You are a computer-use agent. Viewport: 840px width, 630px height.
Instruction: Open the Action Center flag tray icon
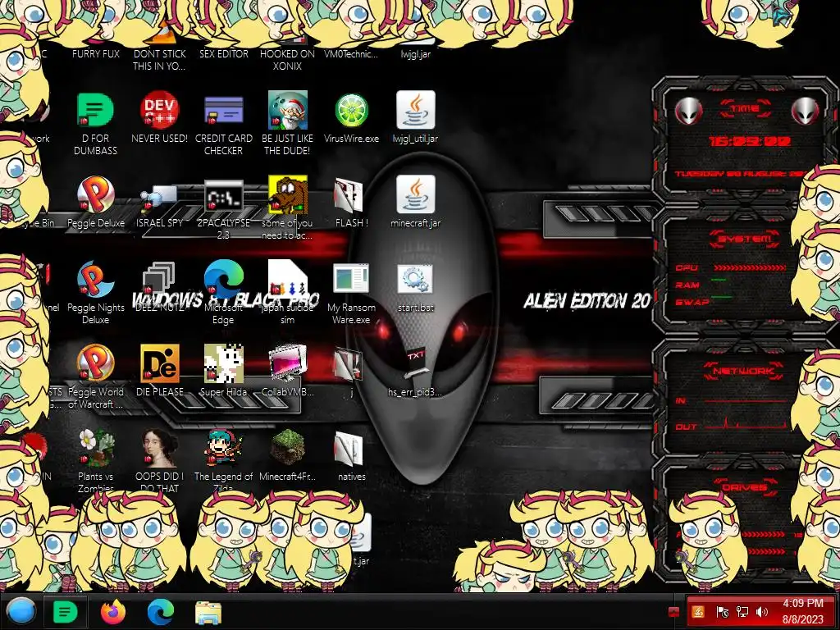[722, 612]
